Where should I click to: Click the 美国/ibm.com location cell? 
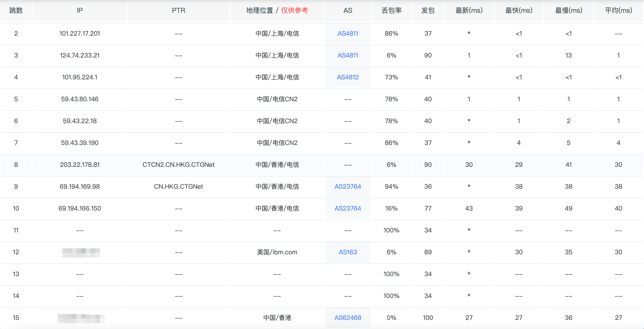pyautogui.click(x=277, y=252)
